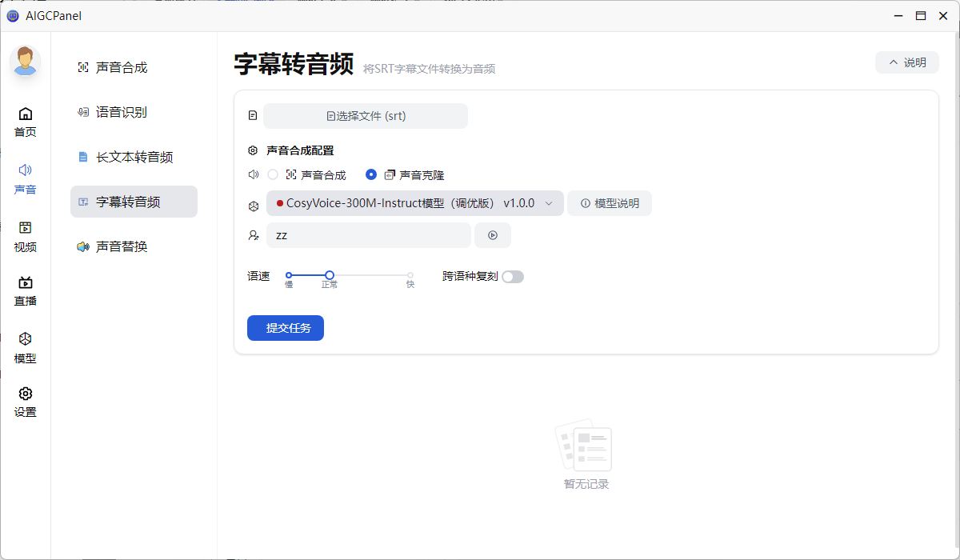
Task: Toggle the 跨语种复刻 switch
Action: 512,277
